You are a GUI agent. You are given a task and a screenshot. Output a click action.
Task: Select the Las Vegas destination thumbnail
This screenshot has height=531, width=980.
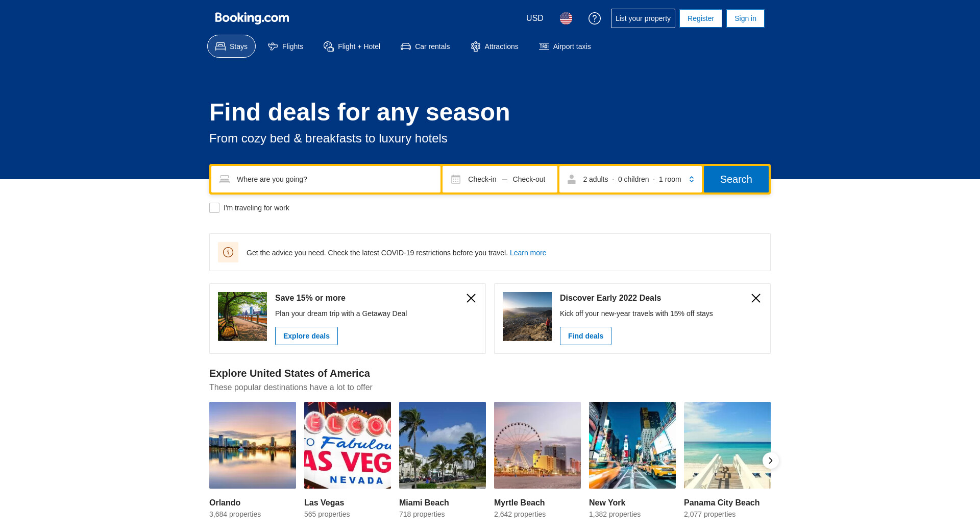point(348,445)
